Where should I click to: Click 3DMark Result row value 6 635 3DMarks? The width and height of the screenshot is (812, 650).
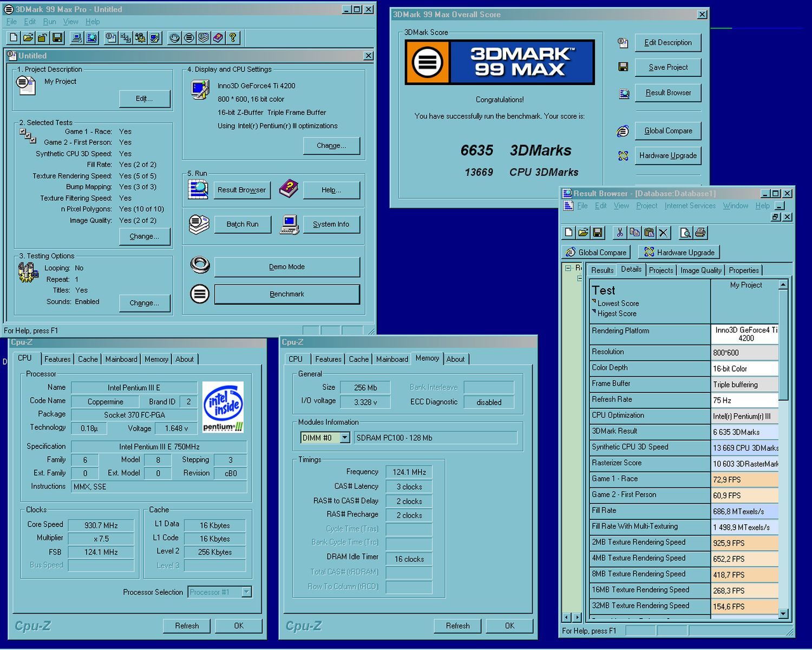[744, 432]
